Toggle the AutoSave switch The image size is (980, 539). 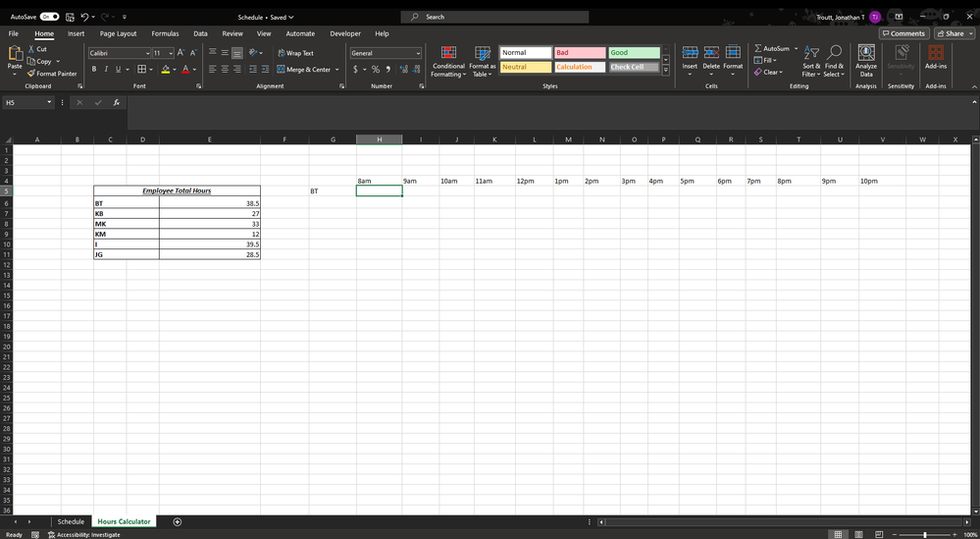[49, 17]
